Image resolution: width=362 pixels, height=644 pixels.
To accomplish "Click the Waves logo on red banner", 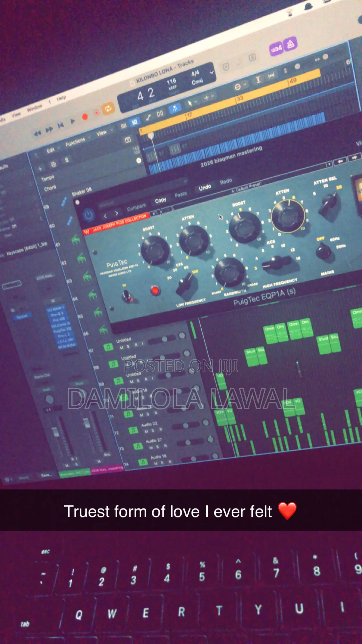I will pos(87,232).
